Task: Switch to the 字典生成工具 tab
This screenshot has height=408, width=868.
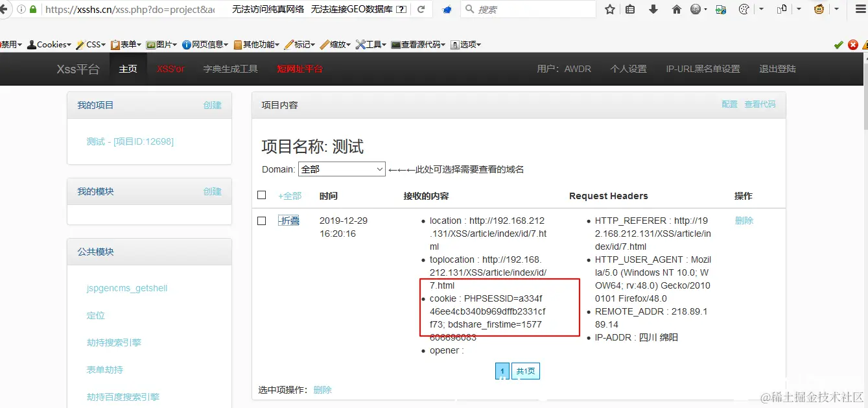Action: coord(230,68)
